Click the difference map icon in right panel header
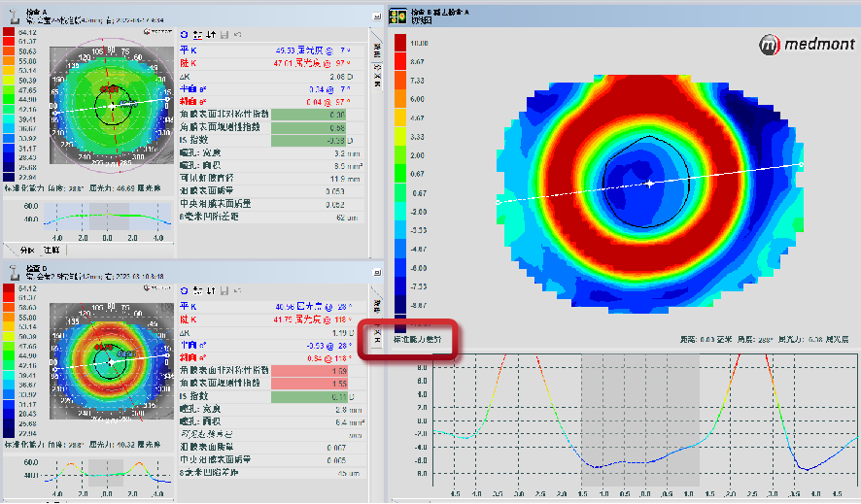Image resolution: width=861 pixels, height=504 pixels. (398, 16)
